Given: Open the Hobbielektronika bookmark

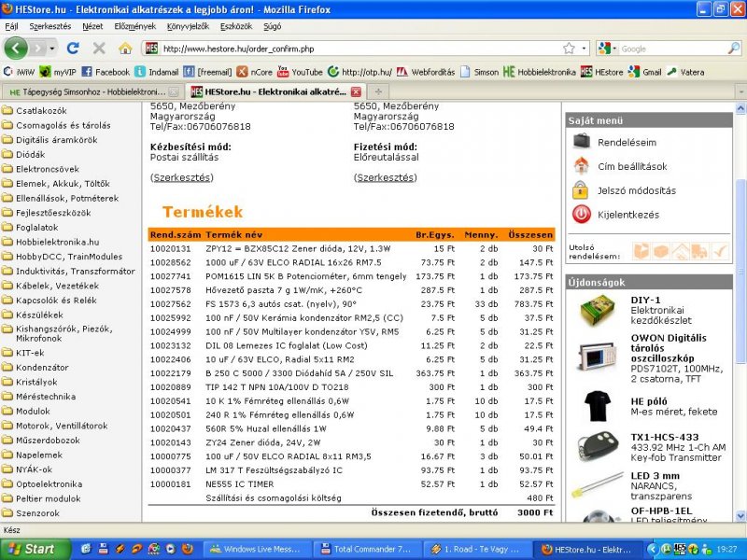Looking at the screenshot, I should pos(540,72).
